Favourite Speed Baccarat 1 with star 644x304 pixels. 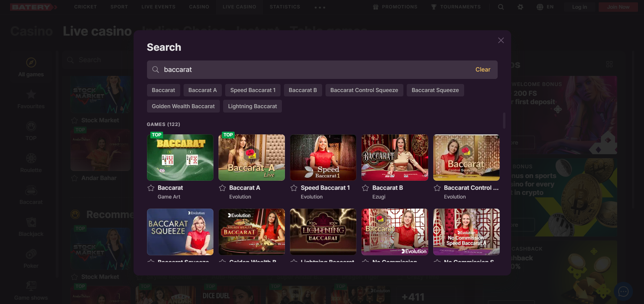click(294, 188)
